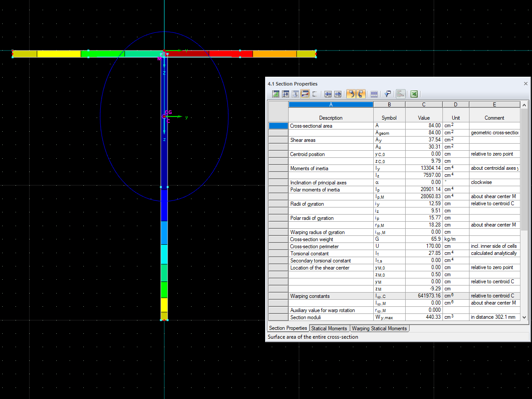This screenshot has height=399, width=532.
Task: Select the result diagram chart icon
Action: tap(400, 94)
